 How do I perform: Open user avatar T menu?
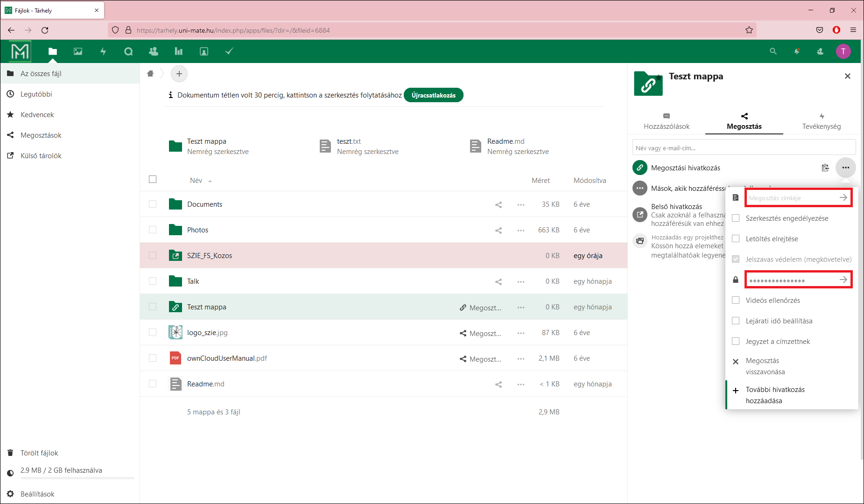point(843,51)
